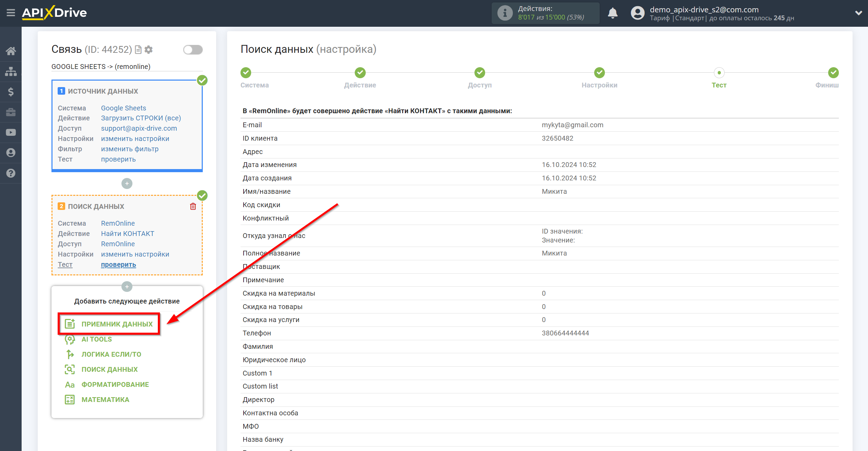Image resolution: width=868 pixels, height=451 pixels.
Task: Select ЛОГИКА ЕСЛИ/ТО action
Action: coord(112,354)
